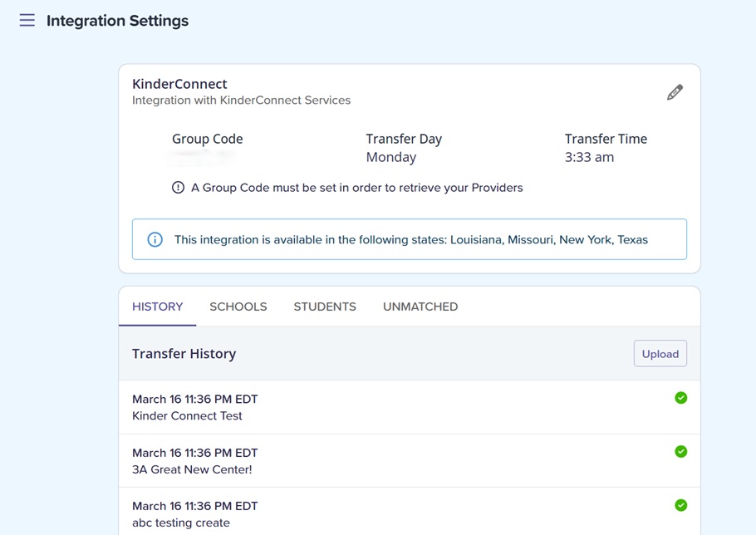The width and height of the screenshot is (756, 535).
Task: Click the pencil edit icon for KinderConnect
Action: click(x=675, y=92)
